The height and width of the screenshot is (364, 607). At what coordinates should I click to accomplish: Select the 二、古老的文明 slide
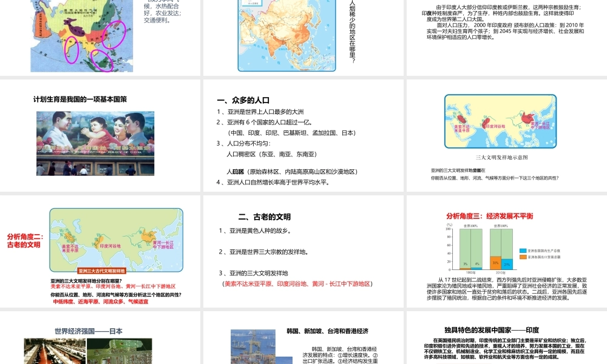click(303, 251)
